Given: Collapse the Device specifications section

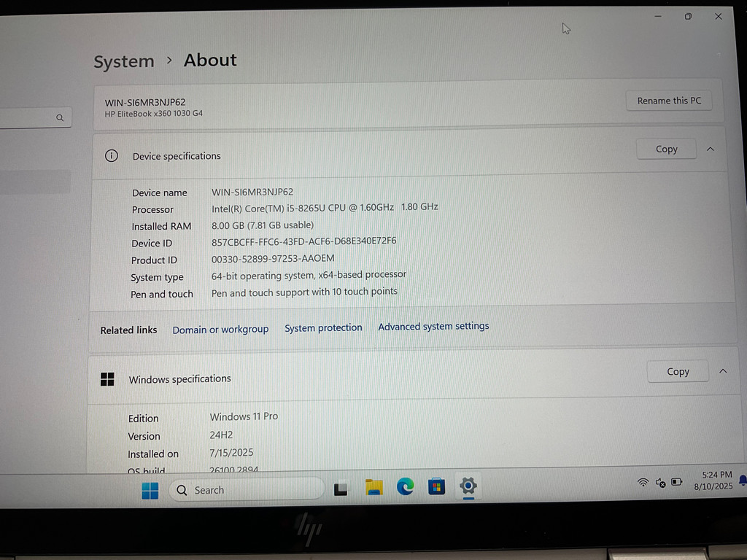Looking at the screenshot, I should 711,149.
